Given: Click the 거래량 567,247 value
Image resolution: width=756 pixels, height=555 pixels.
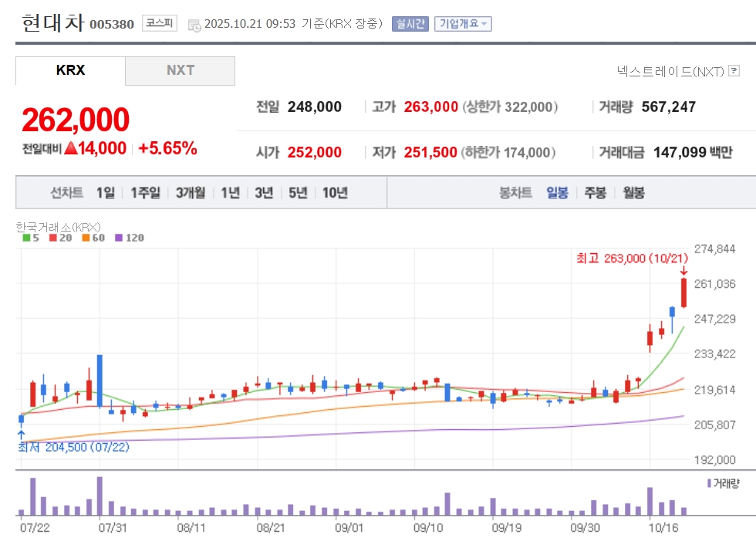Looking at the screenshot, I should point(669,107).
